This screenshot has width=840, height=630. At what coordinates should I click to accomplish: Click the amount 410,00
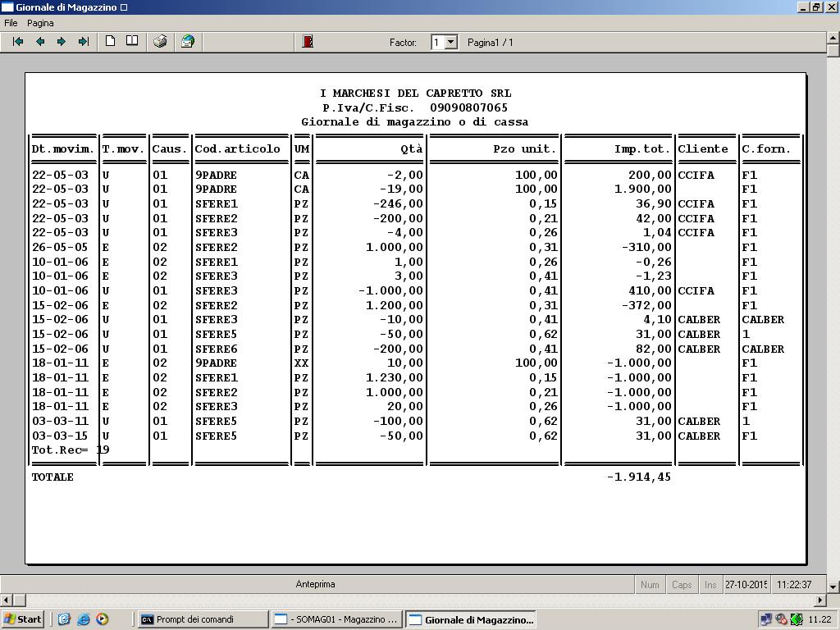[650, 291]
